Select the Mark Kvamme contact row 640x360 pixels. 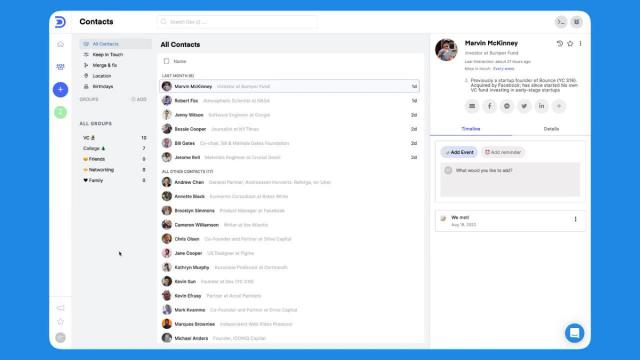click(x=289, y=310)
